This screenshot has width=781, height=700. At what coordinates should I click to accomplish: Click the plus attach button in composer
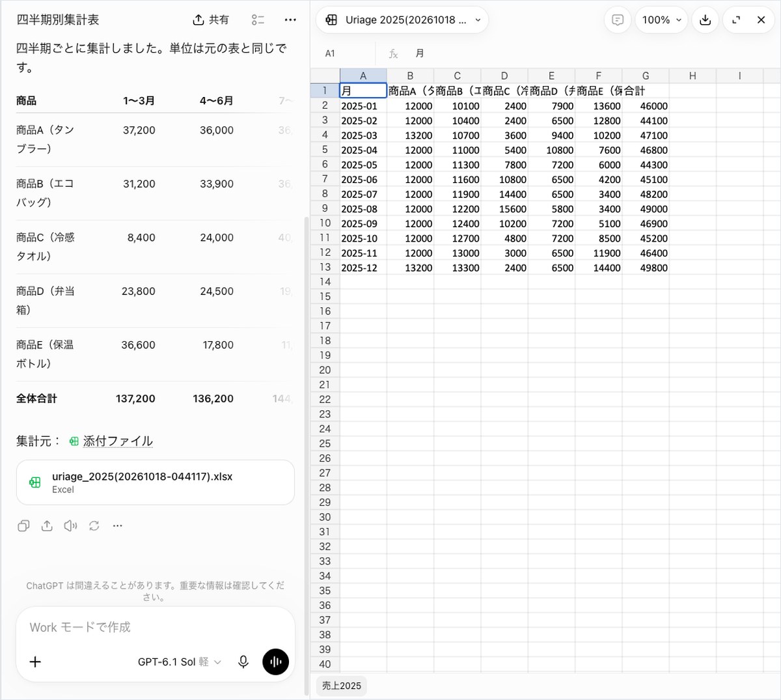click(x=35, y=662)
